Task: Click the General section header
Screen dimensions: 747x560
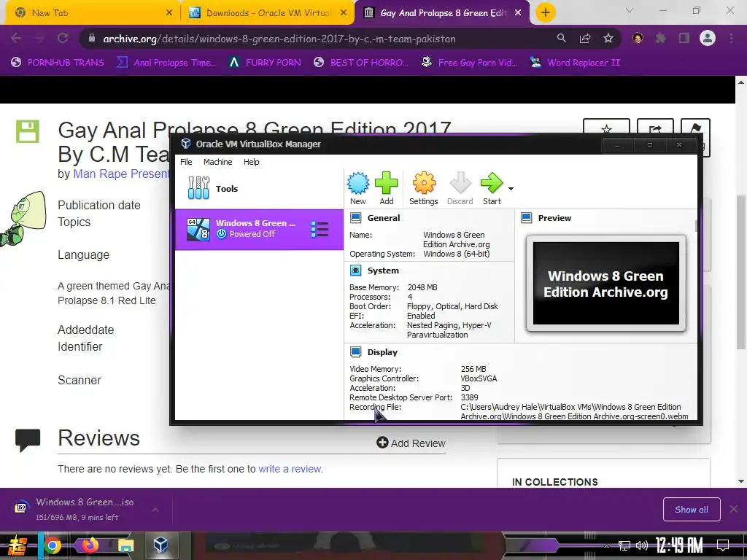Action: tap(384, 218)
